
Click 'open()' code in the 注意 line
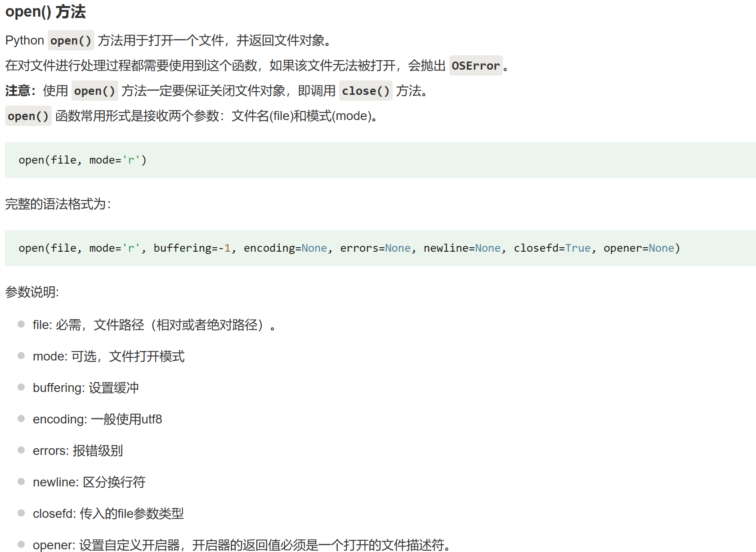click(x=94, y=91)
